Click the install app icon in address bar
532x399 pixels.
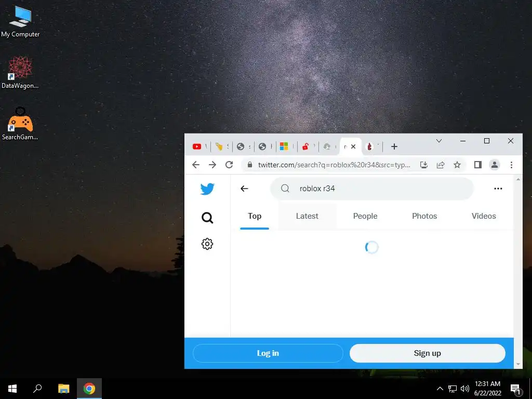[x=424, y=165]
